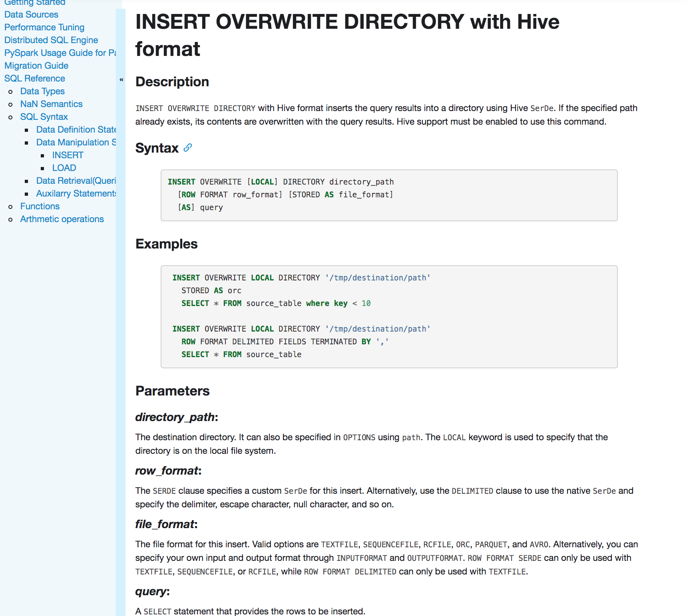The width and height of the screenshot is (687, 616).
Task: Click the PARQUET option text
Action: coord(491,545)
